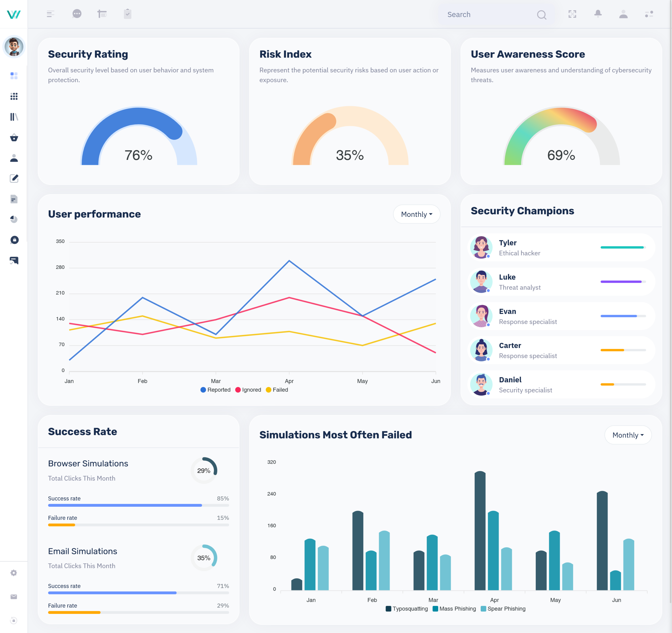Select Luke Threat analyst row

point(561,282)
